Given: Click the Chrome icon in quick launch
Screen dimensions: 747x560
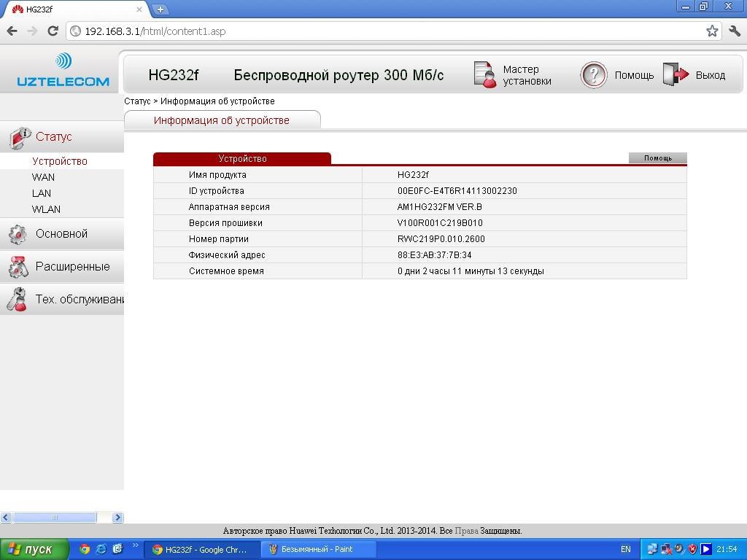Looking at the screenshot, I should (85, 549).
